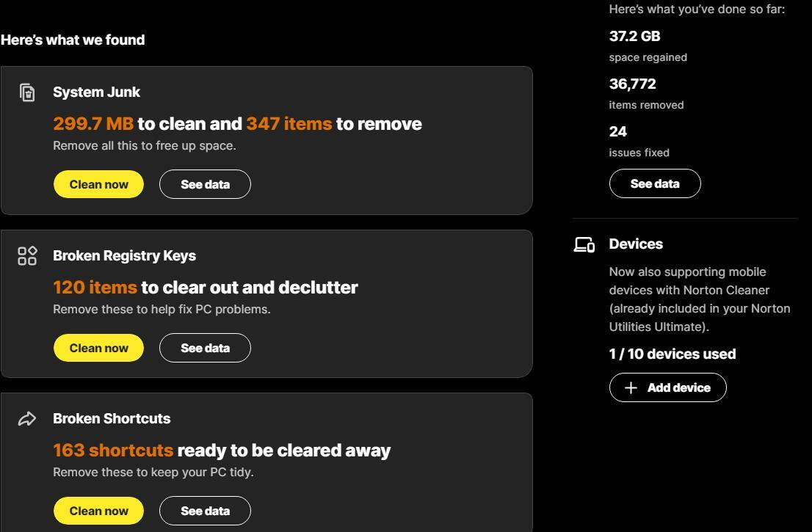Image resolution: width=812 pixels, height=532 pixels.
Task: Click the Devices icon
Action: click(584, 244)
